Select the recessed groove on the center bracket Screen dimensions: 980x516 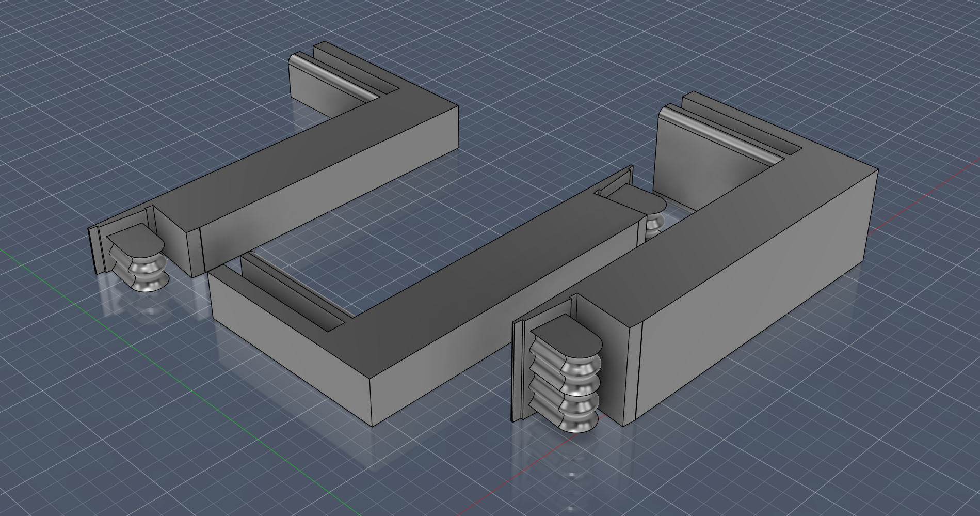(294, 292)
